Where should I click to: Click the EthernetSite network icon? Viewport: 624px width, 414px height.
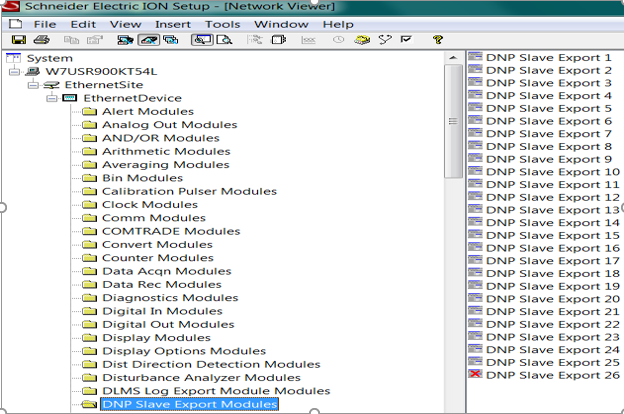point(51,85)
